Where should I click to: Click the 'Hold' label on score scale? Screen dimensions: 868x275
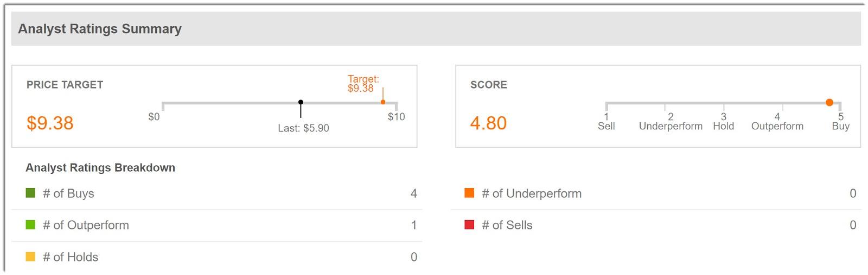point(723,126)
